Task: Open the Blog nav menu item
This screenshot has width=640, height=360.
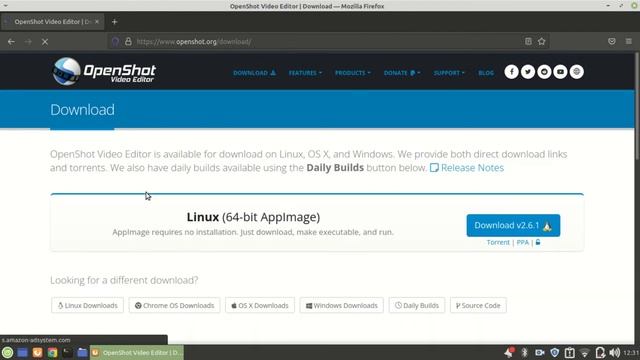Action: point(486,73)
